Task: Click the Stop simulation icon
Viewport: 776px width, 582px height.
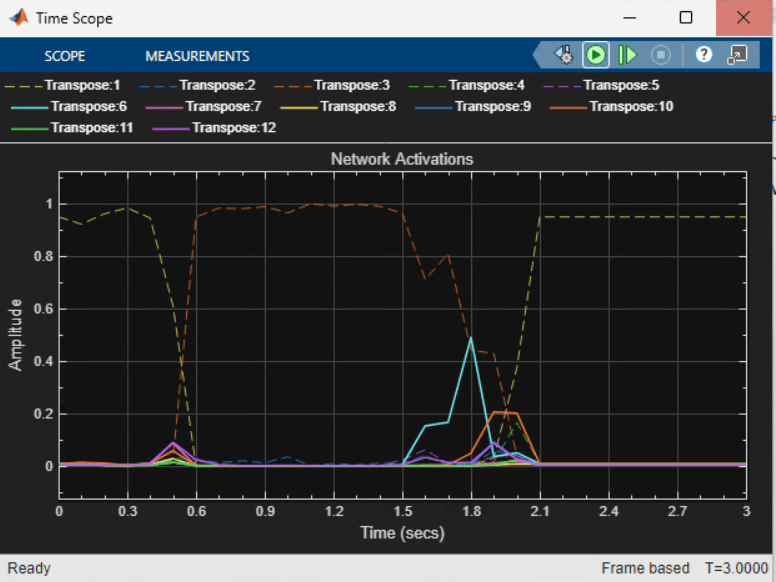Action: pyautogui.click(x=660, y=55)
